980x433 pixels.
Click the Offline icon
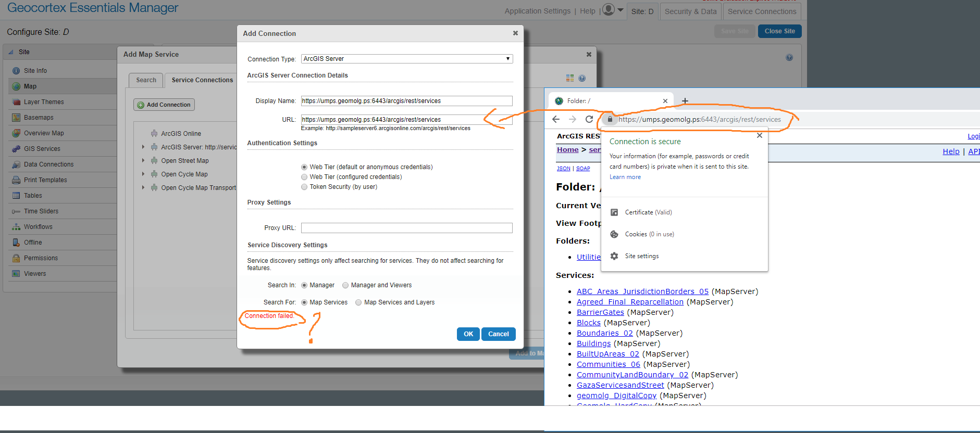pyautogui.click(x=16, y=243)
